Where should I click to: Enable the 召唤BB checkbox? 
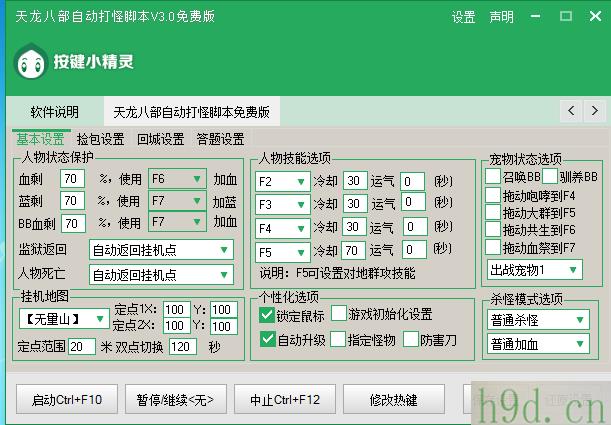(493, 176)
